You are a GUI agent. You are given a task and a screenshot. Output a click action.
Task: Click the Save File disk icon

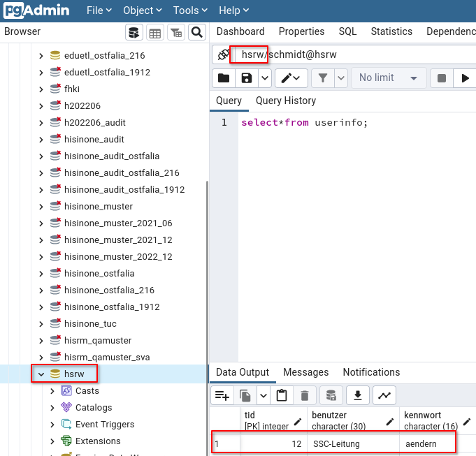coord(245,78)
